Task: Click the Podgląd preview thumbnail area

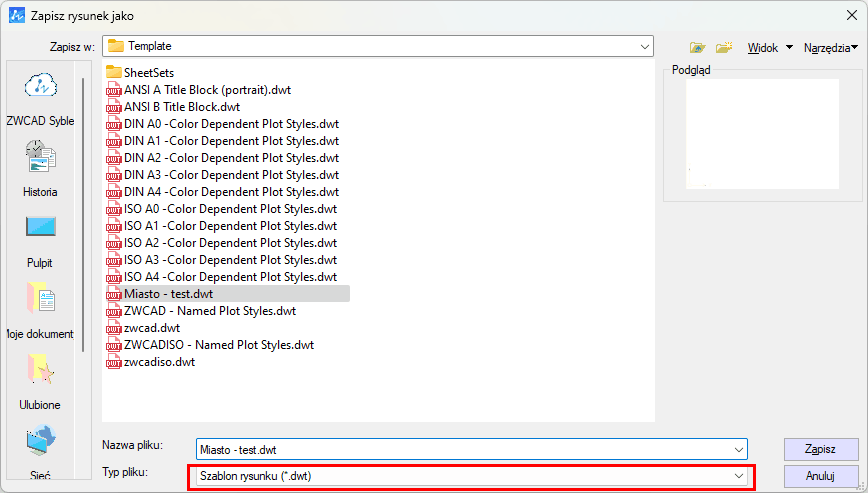Action: click(762, 134)
